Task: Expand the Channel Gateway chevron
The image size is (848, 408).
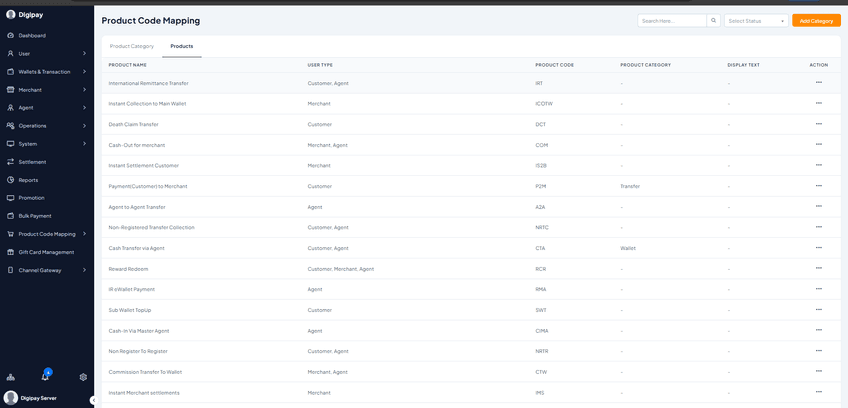Action: [84, 270]
